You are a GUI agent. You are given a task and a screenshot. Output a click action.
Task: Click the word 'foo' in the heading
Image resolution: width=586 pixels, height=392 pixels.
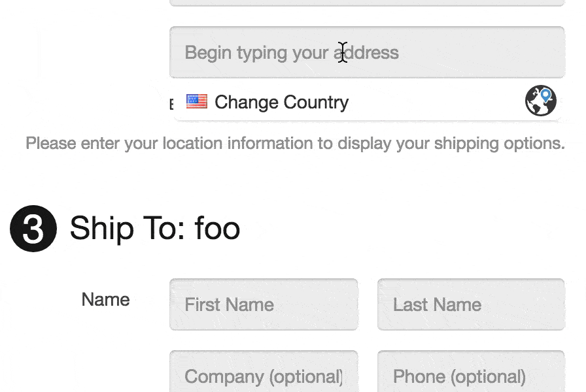217,229
